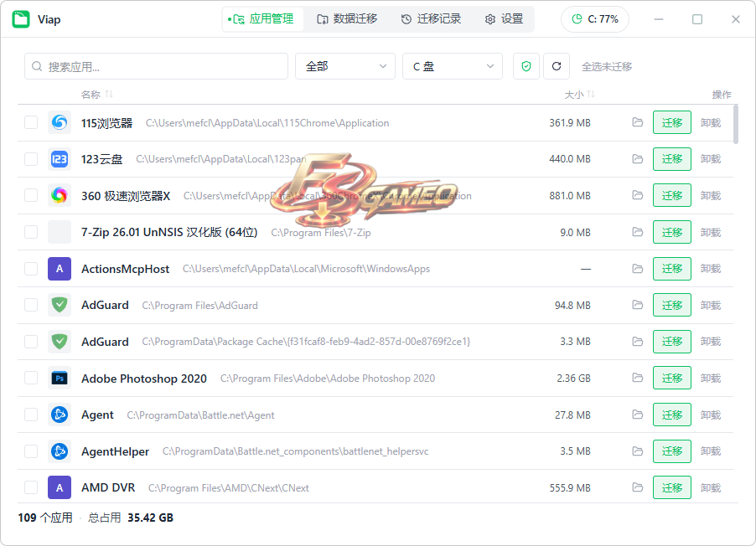Image resolution: width=756 pixels, height=546 pixels.
Task: Click the C: 77% disk usage indicator
Action: tap(595, 19)
